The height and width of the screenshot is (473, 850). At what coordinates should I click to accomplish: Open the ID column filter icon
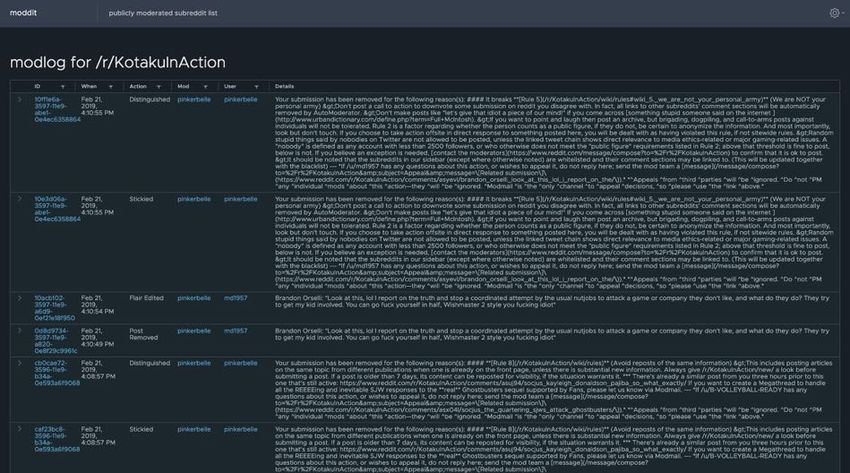click(x=63, y=87)
